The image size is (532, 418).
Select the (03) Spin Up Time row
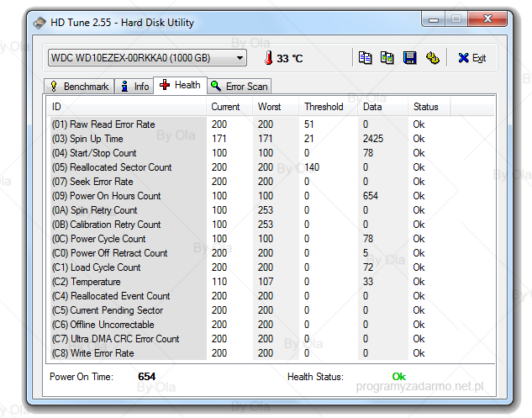[x=271, y=139]
